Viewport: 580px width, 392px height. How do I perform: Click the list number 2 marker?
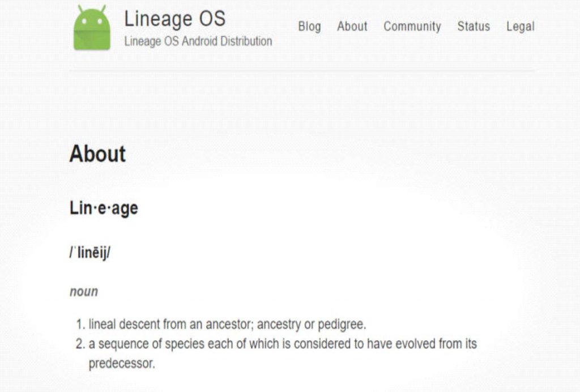click(80, 344)
